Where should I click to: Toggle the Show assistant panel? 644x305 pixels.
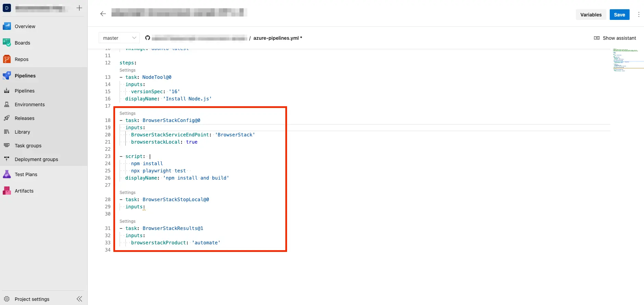pyautogui.click(x=615, y=38)
